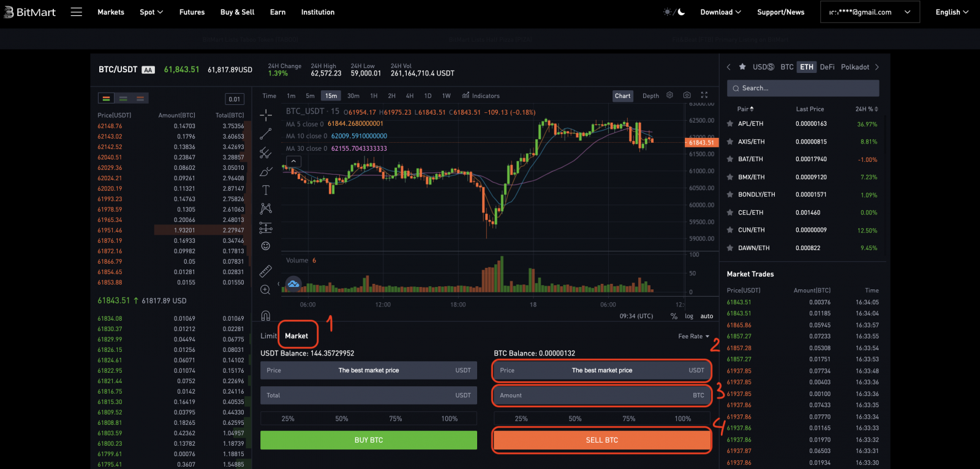Screen dimensions: 980x469
Task: Select the brush drawing tool
Action: click(x=266, y=172)
